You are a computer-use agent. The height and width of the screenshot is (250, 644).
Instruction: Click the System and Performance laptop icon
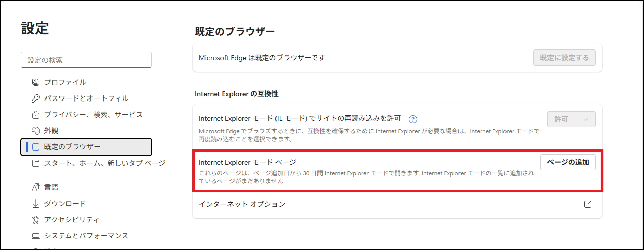pos(35,236)
